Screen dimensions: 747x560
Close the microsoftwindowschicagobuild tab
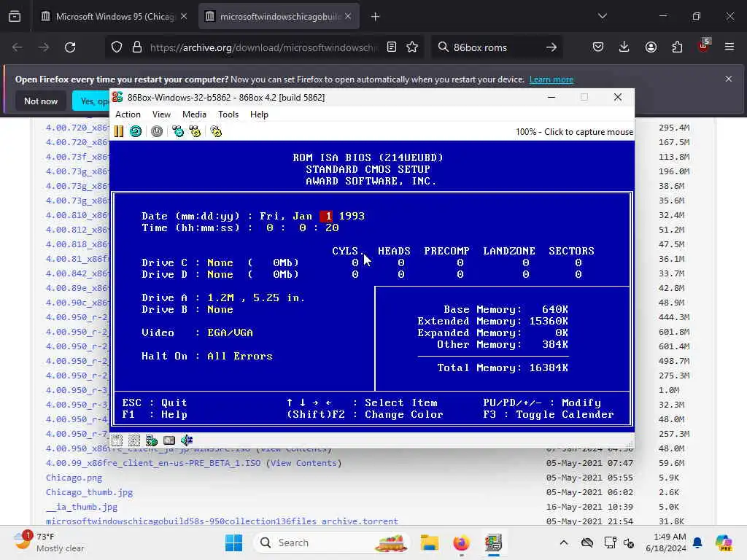tap(348, 17)
